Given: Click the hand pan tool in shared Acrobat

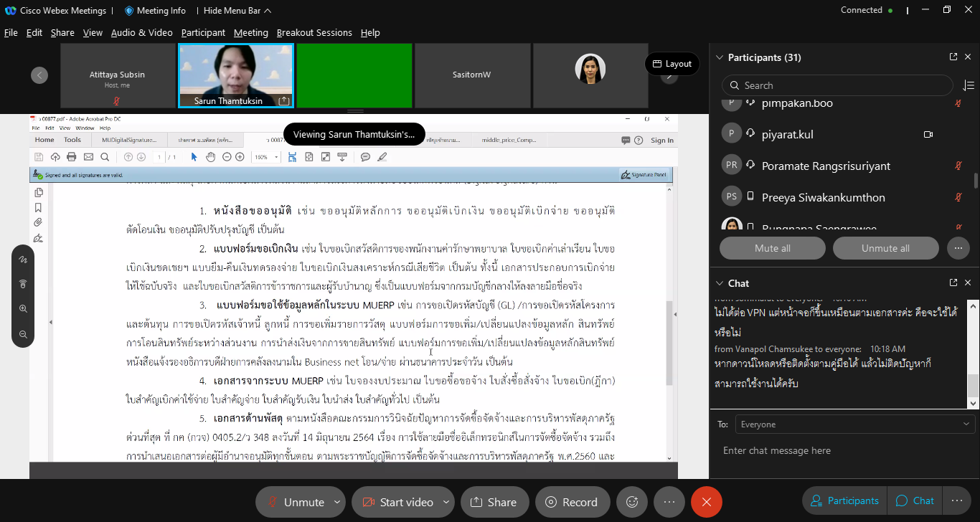Looking at the screenshot, I should pos(211,157).
